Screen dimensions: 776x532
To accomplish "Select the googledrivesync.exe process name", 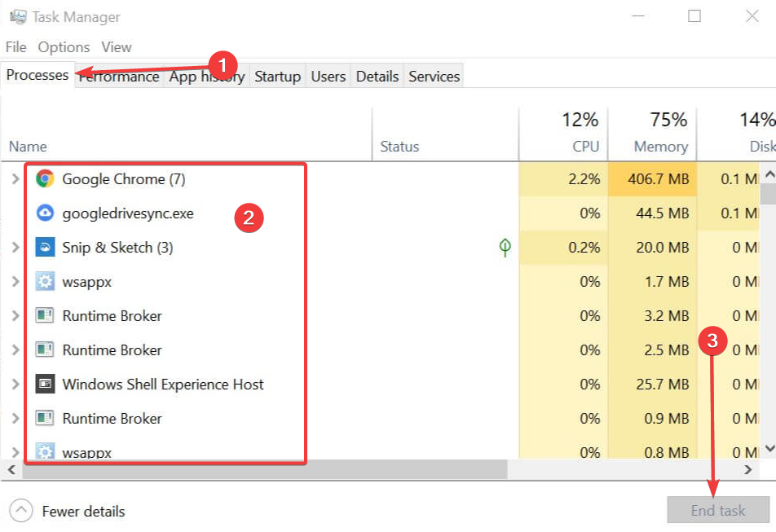I will (x=128, y=213).
